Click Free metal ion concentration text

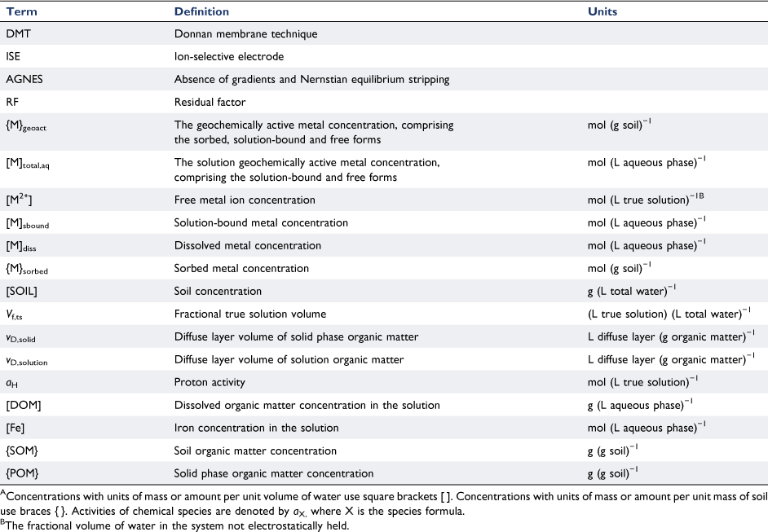point(245,200)
